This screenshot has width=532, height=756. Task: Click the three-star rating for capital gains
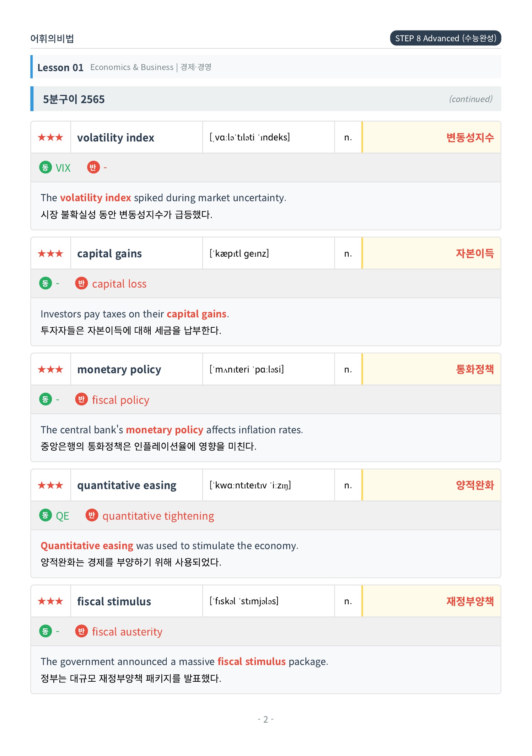[x=50, y=253]
